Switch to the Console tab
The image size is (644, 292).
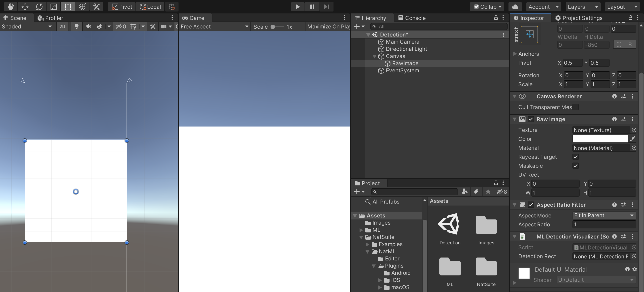[x=412, y=18]
